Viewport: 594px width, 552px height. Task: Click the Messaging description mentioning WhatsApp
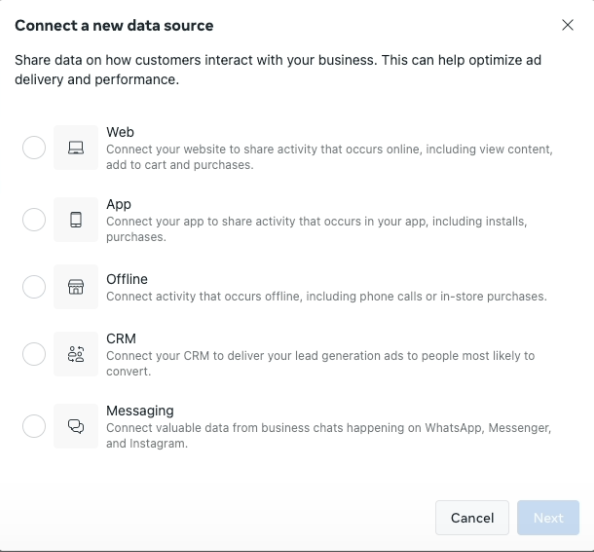coord(328,435)
